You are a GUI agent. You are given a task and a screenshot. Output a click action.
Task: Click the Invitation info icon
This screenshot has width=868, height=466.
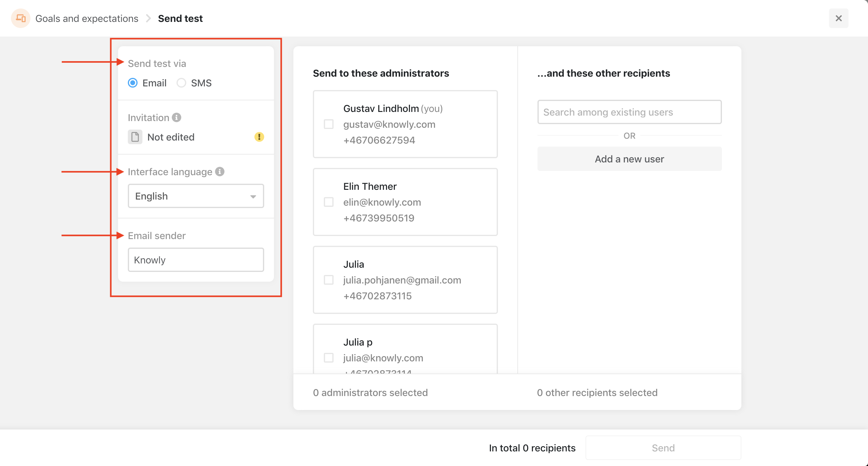[176, 117]
